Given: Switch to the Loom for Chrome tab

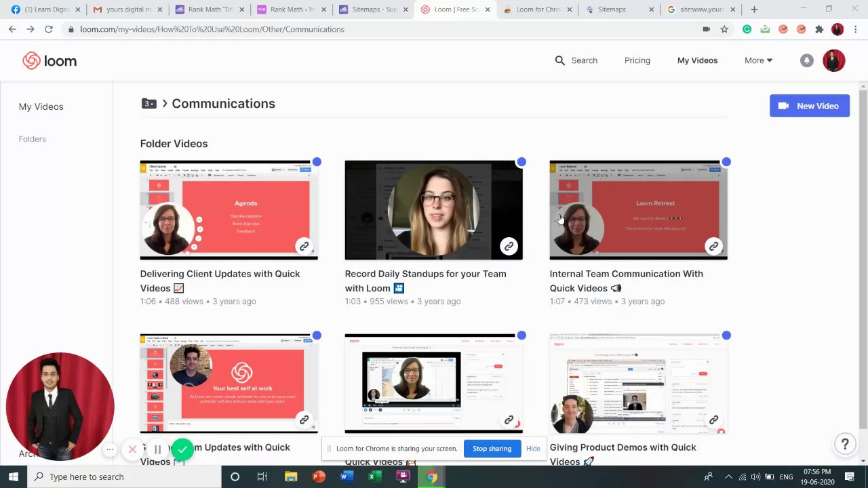Looking at the screenshot, I should pyautogui.click(x=539, y=9).
